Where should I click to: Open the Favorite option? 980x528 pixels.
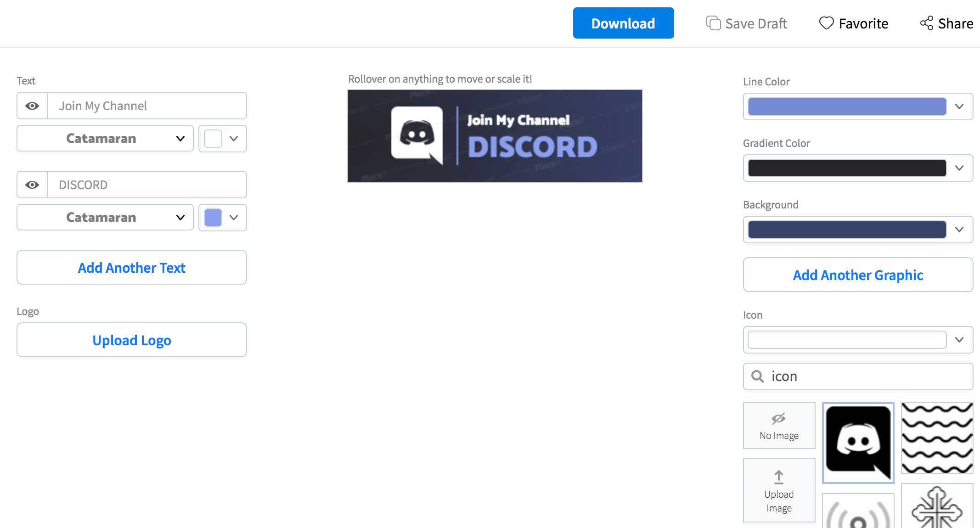853,23
